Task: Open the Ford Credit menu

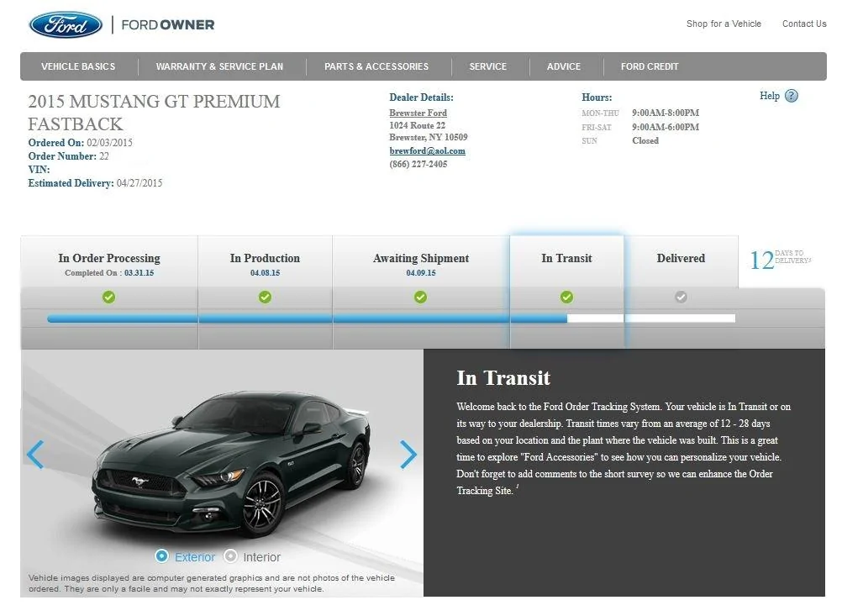Action: tap(650, 66)
